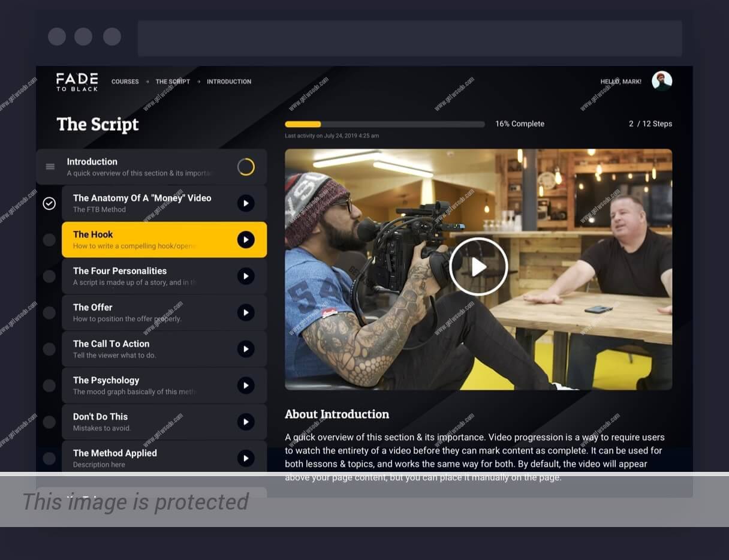Screen dimensions: 729x560
Task: Collapse the Introduction section with hamburger icon
Action: click(50, 167)
